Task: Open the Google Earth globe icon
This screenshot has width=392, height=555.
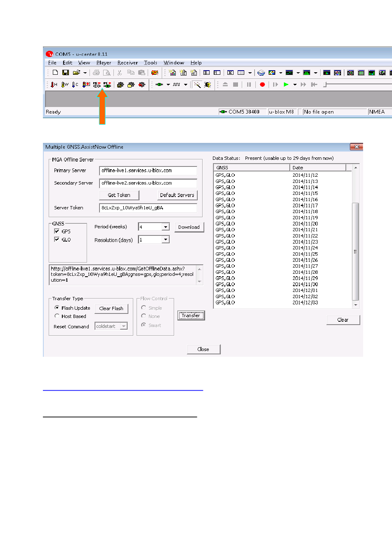Action: pyautogui.click(x=261, y=73)
